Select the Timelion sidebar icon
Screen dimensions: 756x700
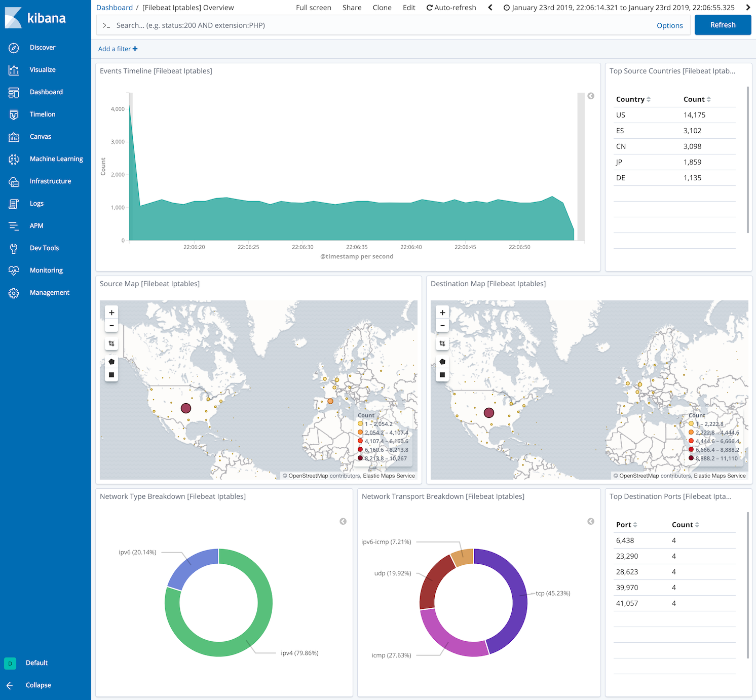(14, 114)
